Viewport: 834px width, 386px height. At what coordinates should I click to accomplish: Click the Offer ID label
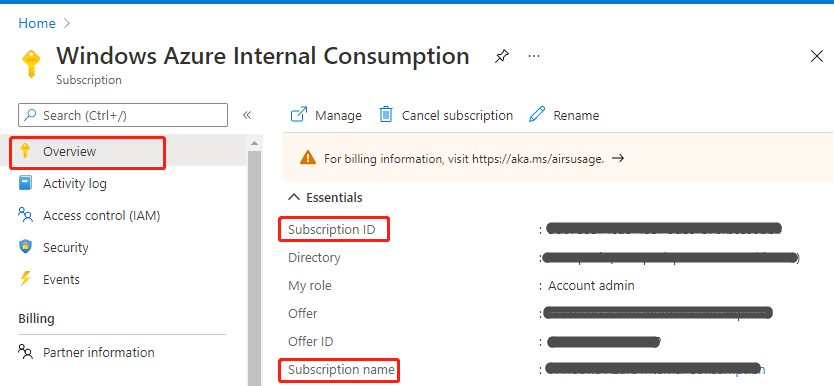click(x=311, y=341)
